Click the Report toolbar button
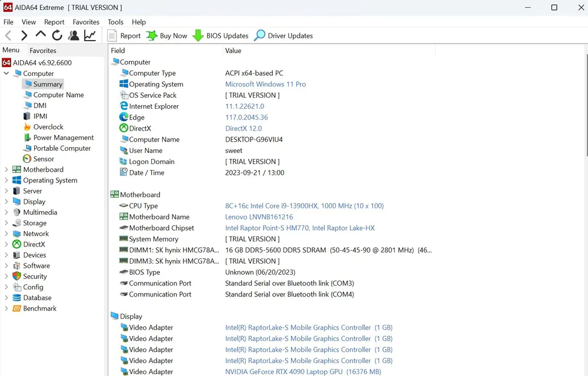 click(123, 36)
